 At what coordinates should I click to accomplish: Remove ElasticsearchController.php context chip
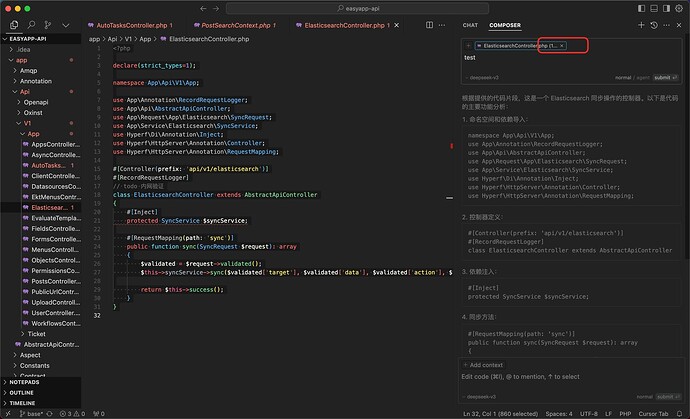pos(562,46)
